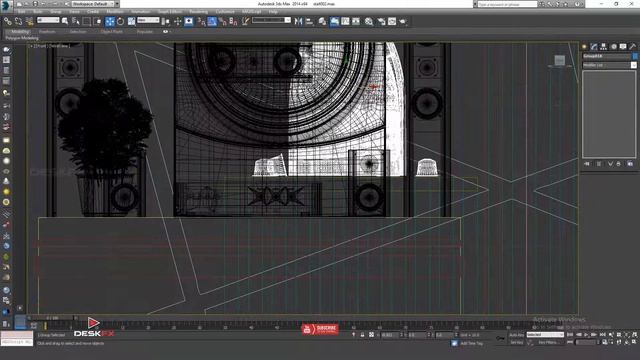Open the 3ds Max application button

click(x=5, y=5)
